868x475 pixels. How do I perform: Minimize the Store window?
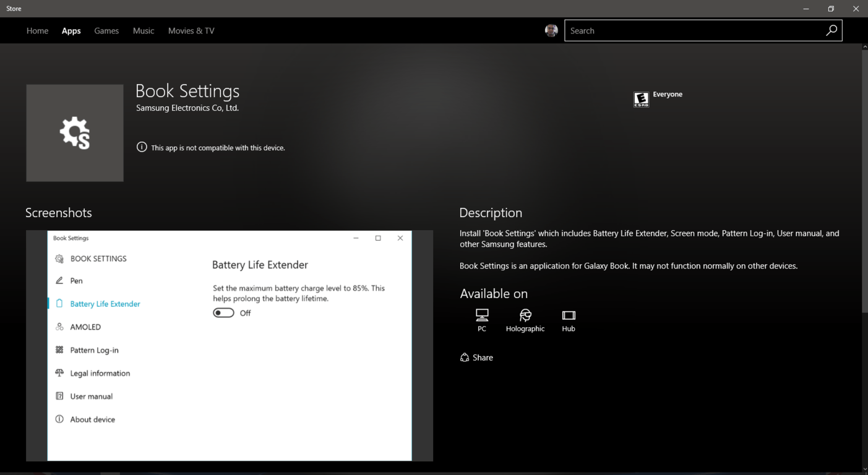pos(806,9)
